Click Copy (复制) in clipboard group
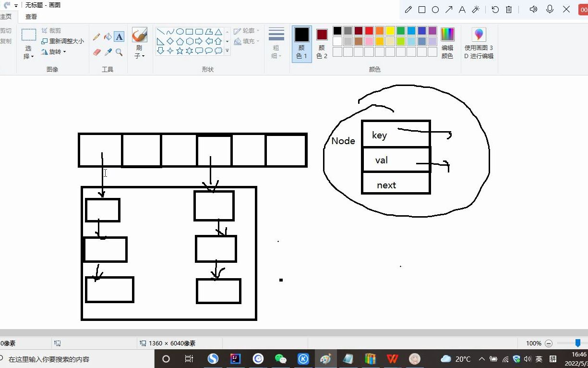Screen dimensions: 588x368 pos(6,41)
